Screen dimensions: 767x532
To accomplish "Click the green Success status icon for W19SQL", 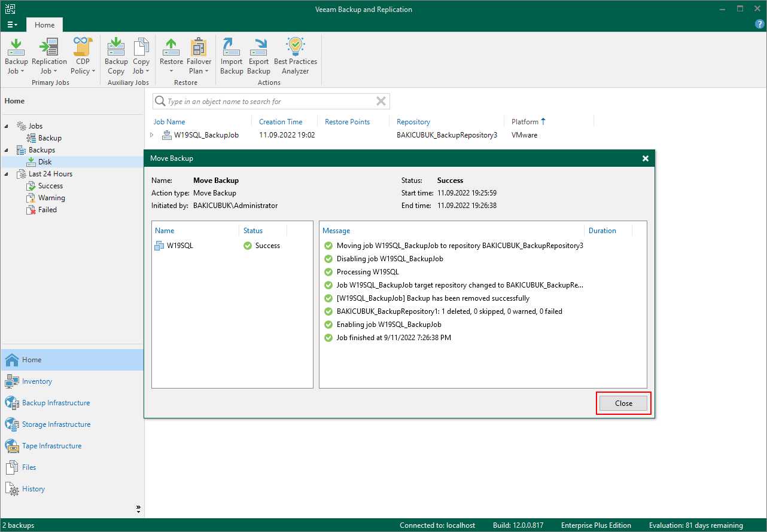I will point(248,246).
